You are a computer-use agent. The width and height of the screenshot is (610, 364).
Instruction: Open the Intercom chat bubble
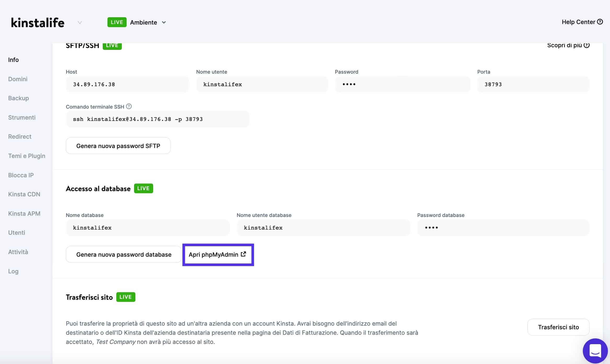[595, 350]
